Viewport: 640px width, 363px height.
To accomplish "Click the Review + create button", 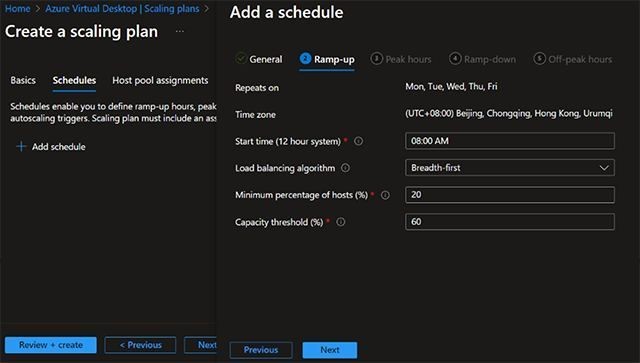I will pyautogui.click(x=51, y=345).
